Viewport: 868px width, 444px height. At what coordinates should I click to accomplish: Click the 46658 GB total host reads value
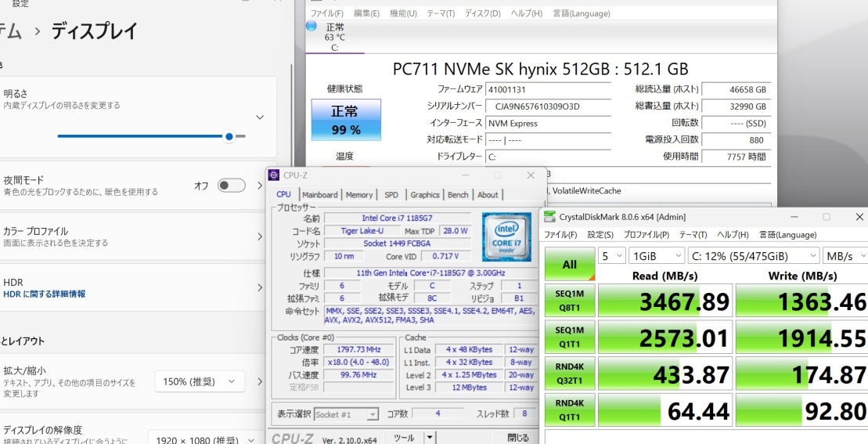coord(737,90)
